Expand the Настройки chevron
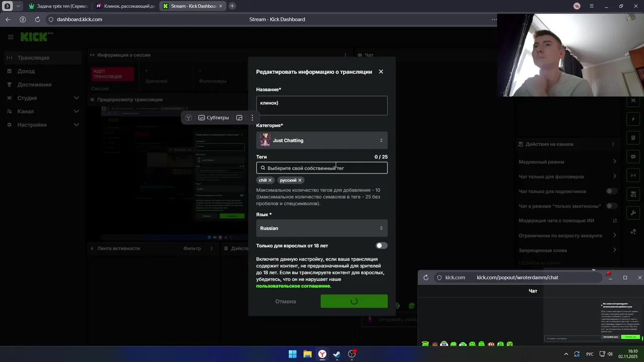644x362 pixels. coord(76,125)
